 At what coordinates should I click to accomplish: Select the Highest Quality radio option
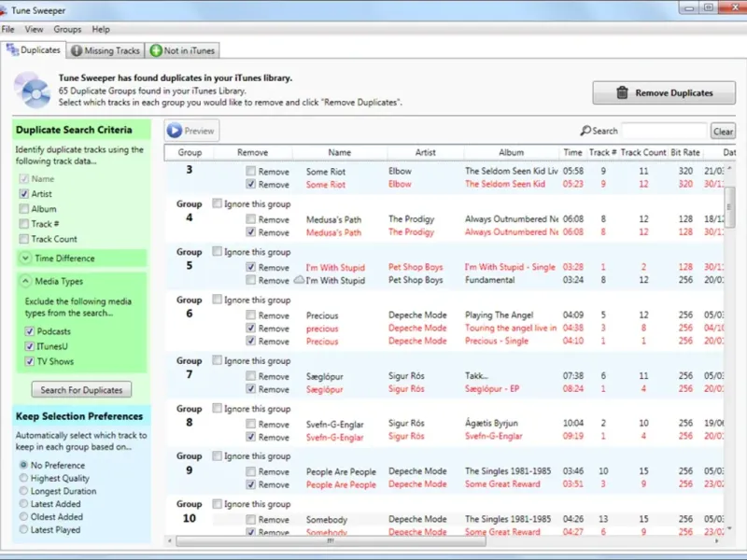[x=23, y=478]
